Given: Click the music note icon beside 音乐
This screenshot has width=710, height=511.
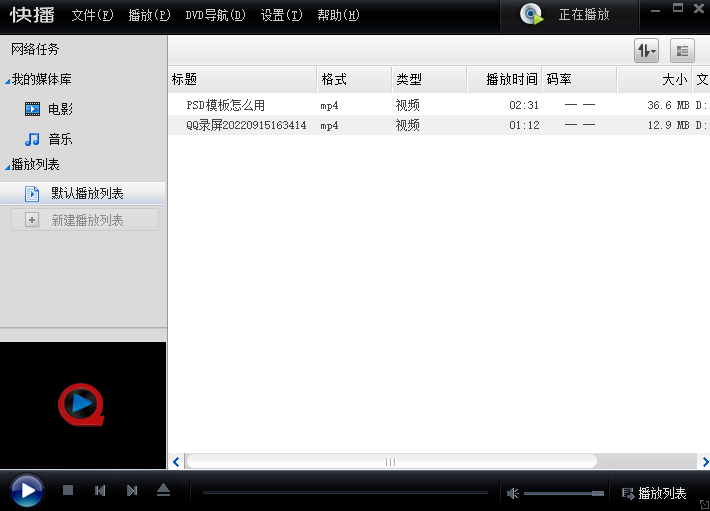Looking at the screenshot, I should [32, 139].
